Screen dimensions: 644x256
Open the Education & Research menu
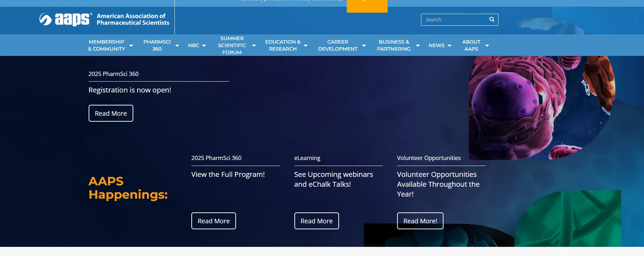tap(283, 45)
